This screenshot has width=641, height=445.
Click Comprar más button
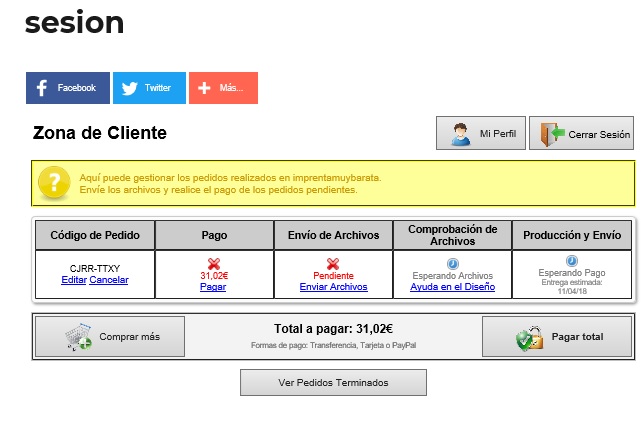point(110,336)
